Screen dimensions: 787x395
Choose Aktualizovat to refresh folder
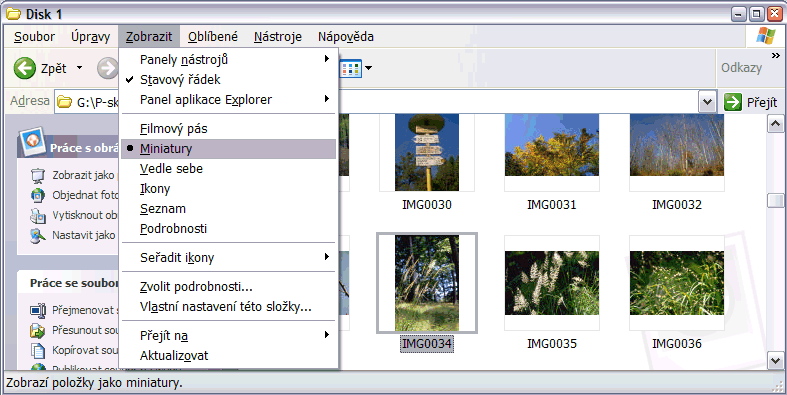point(228,355)
